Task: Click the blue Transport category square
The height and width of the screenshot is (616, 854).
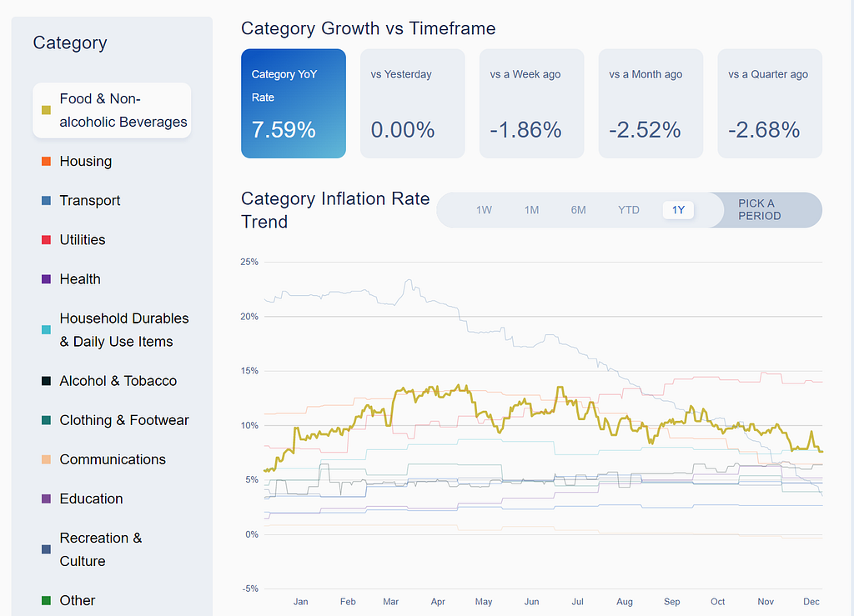Action: click(x=47, y=200)
